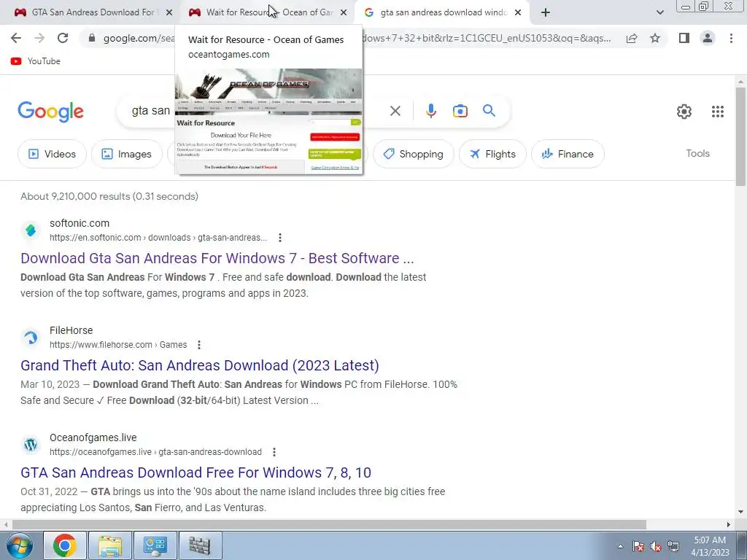Open Download Gta San Andreas For Windows 7 result
Image resolution: width=747 pixels, height=560 pixels.
point(217,258)
